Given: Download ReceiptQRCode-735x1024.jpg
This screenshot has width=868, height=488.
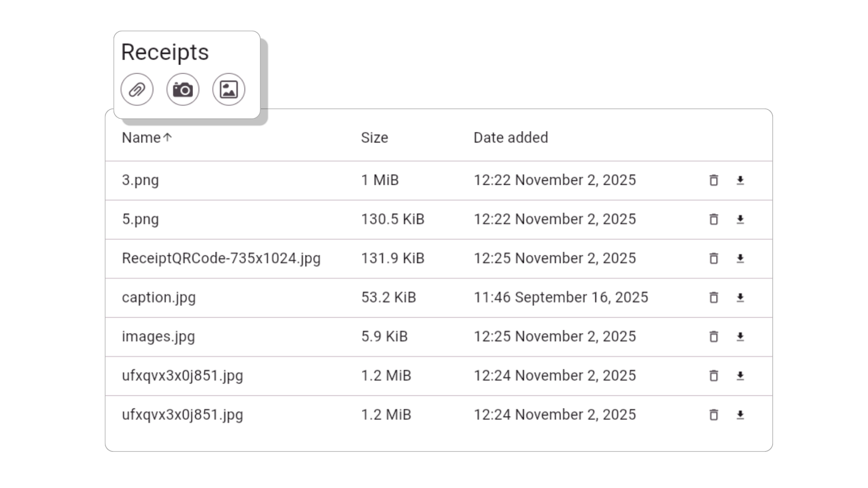Looking at the screenshot, I should coord(740,258).
